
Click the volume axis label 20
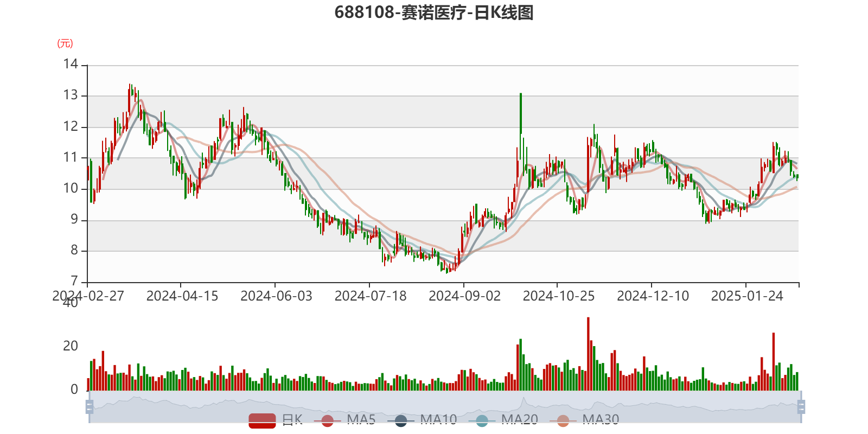pyautogui.click(x=71, y=346)
